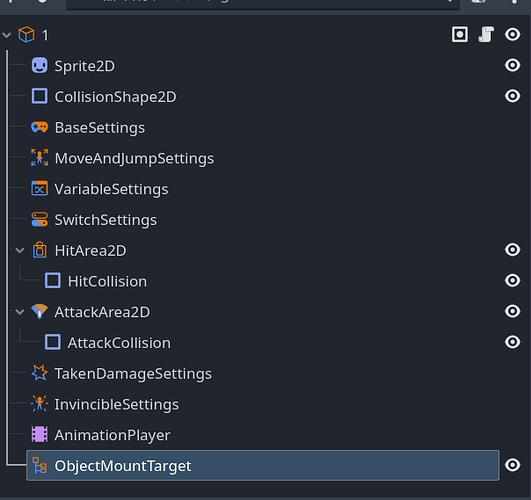Image resolution: width=531 pixels, height=500 pixels.
Task: Collapse the HitArea2D node
Action: coord(20,251)
